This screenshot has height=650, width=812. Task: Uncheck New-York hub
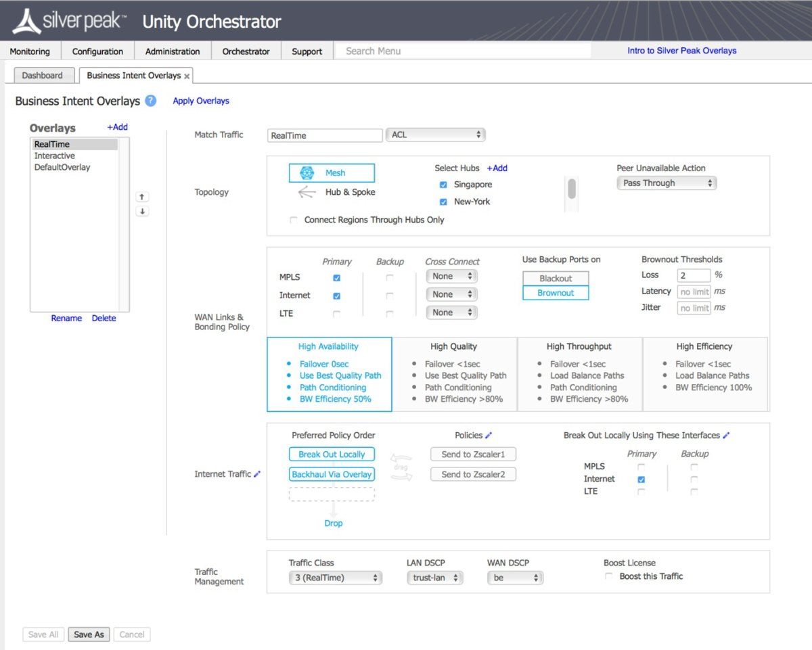443,202
